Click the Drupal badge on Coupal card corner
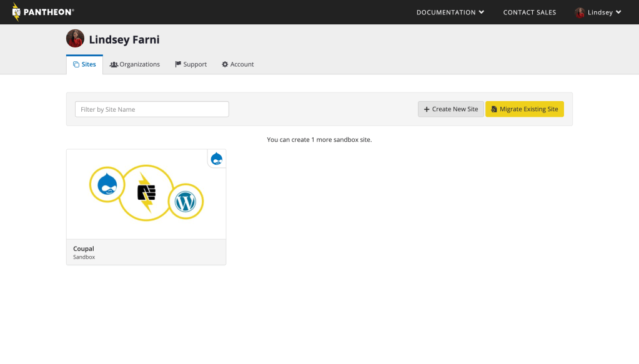639x364 pixels. 217,159
